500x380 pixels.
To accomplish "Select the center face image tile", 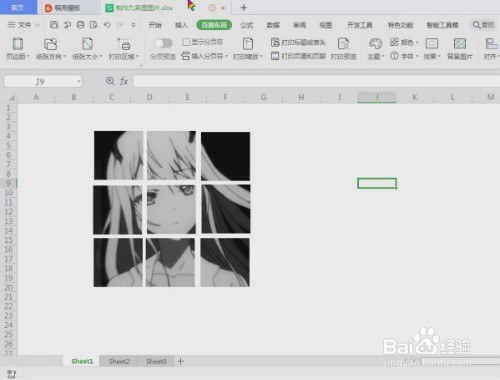I will 171,209.
